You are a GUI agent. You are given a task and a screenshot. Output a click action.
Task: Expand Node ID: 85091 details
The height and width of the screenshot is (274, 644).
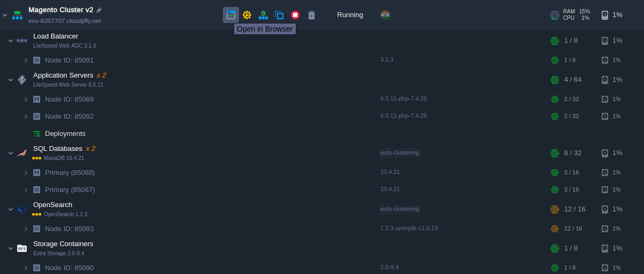[x=26, y=60]
